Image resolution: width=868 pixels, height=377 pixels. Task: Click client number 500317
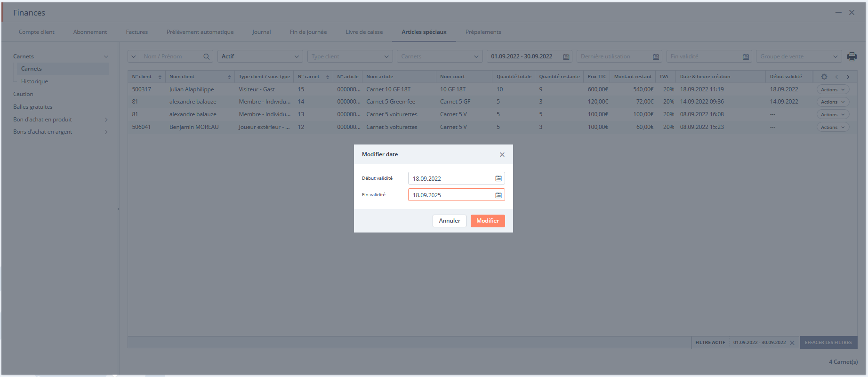141,89
